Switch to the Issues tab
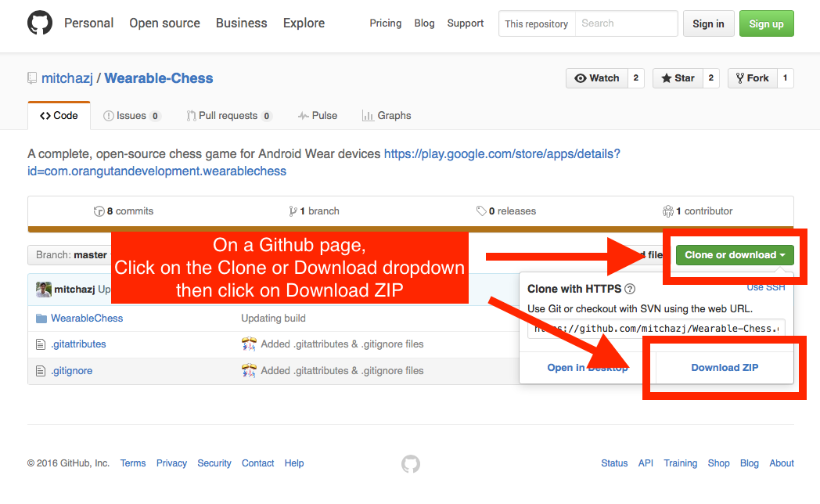This screenshot has width=820, height=504. [131, 116]
